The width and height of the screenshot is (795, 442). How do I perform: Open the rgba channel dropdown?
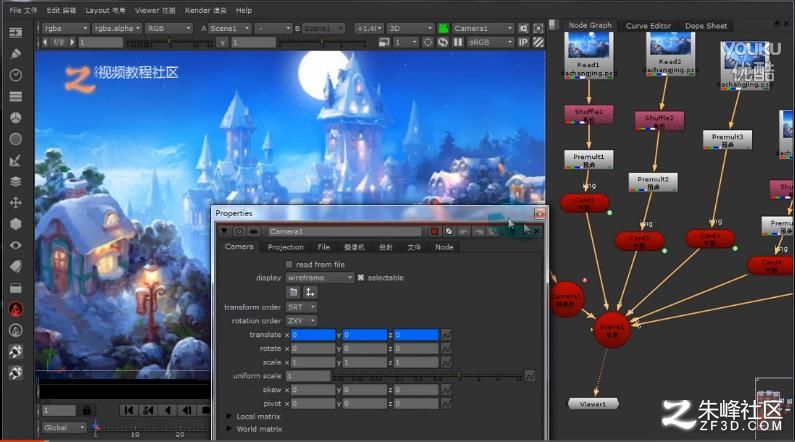[65, 28]
